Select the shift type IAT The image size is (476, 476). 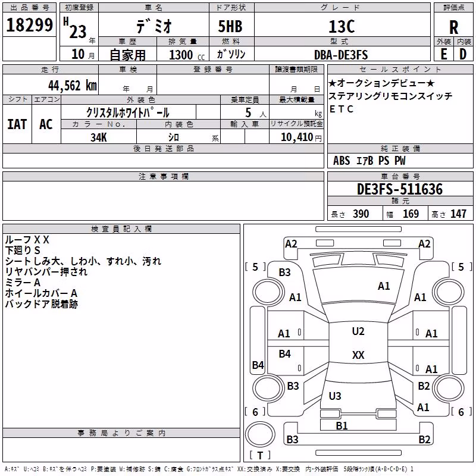[x=17, y=124]
